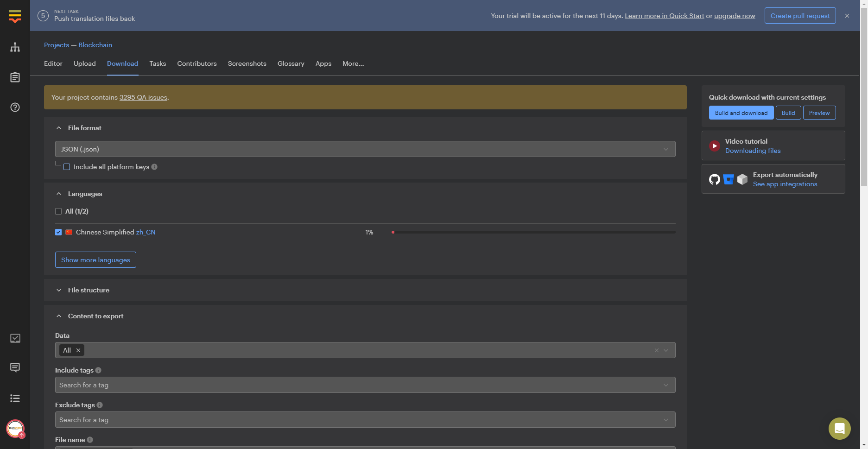The width and height of the screenshot is (868, 449).
Task: Click the Chinese Simplified progress bar
Action: (x=533, y=232)
